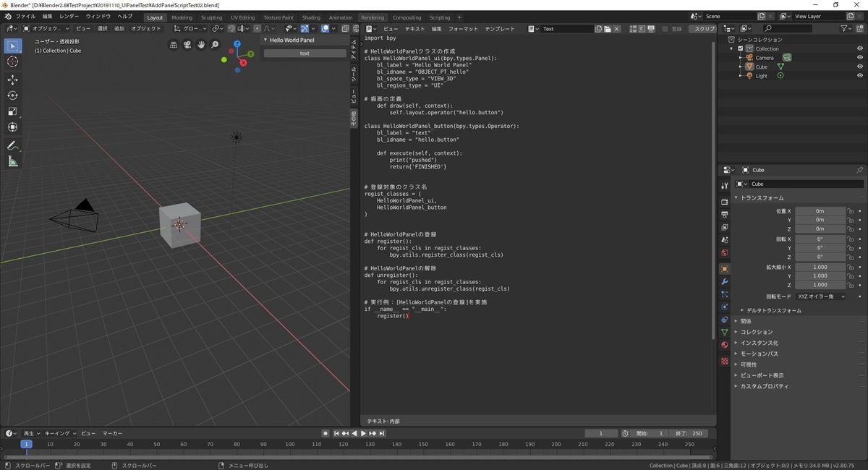Switch to the Shading workspace tab
The image size is (868, 470).
coord(311,17)
